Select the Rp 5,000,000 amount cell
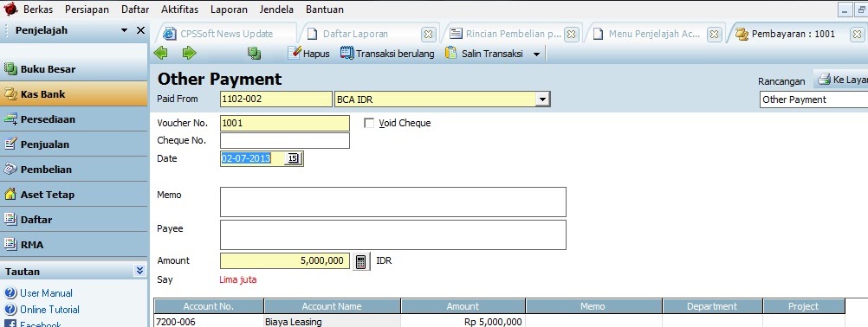This screenshot has width=868, height=327. [x=463, y=322]
